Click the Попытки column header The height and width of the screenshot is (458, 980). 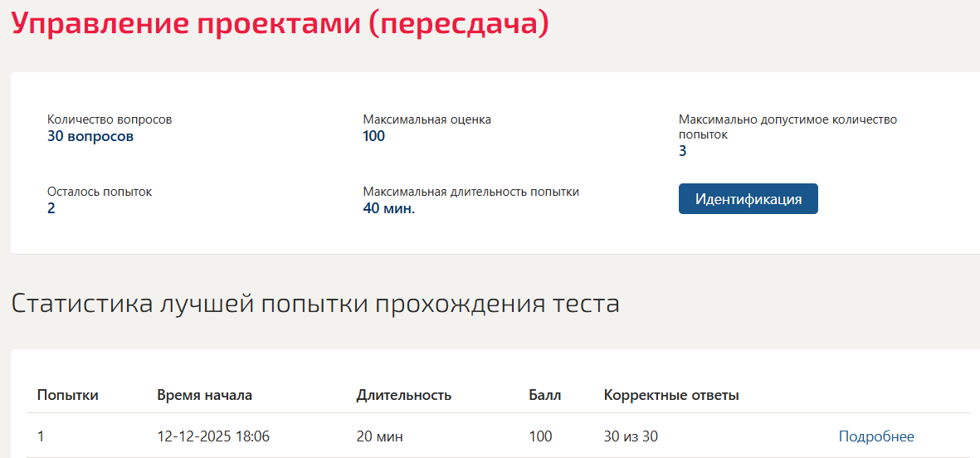click(67, 395)
